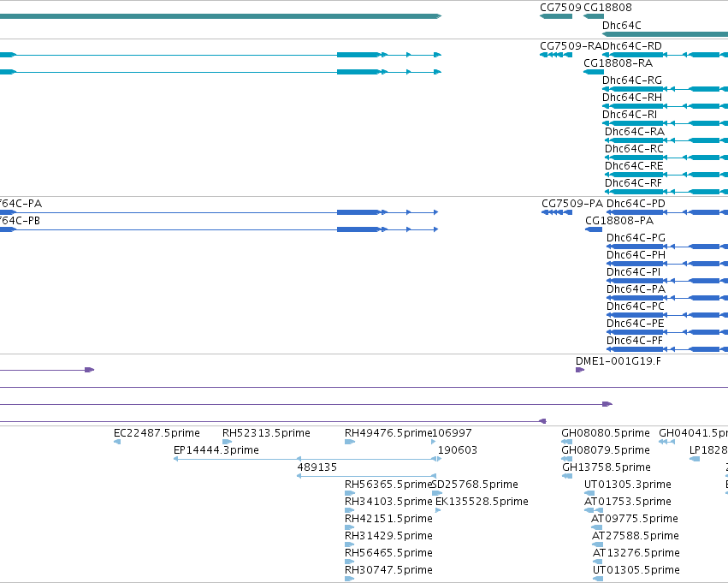This screenshot has height=583, width=728.
Task: Click the CG7509 gene label
Action: coord(560,8)
